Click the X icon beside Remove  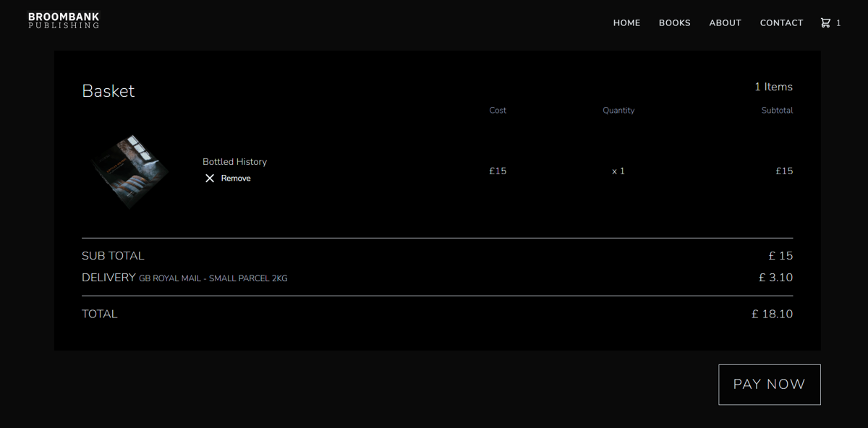click(210, 179)
